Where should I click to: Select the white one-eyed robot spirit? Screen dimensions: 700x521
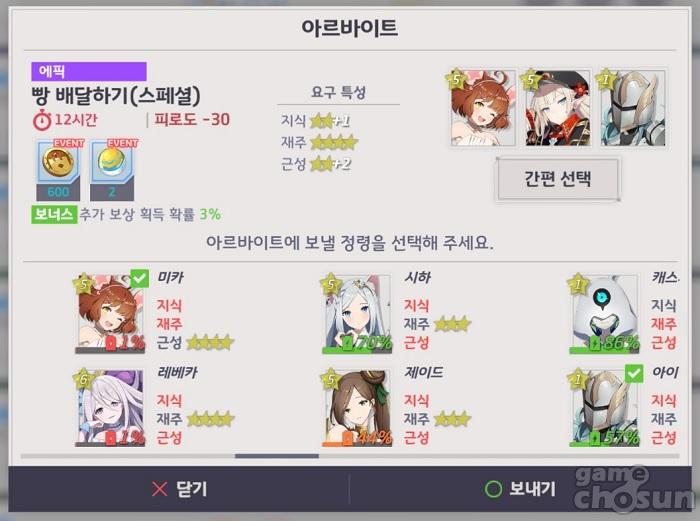click(604, 314)
